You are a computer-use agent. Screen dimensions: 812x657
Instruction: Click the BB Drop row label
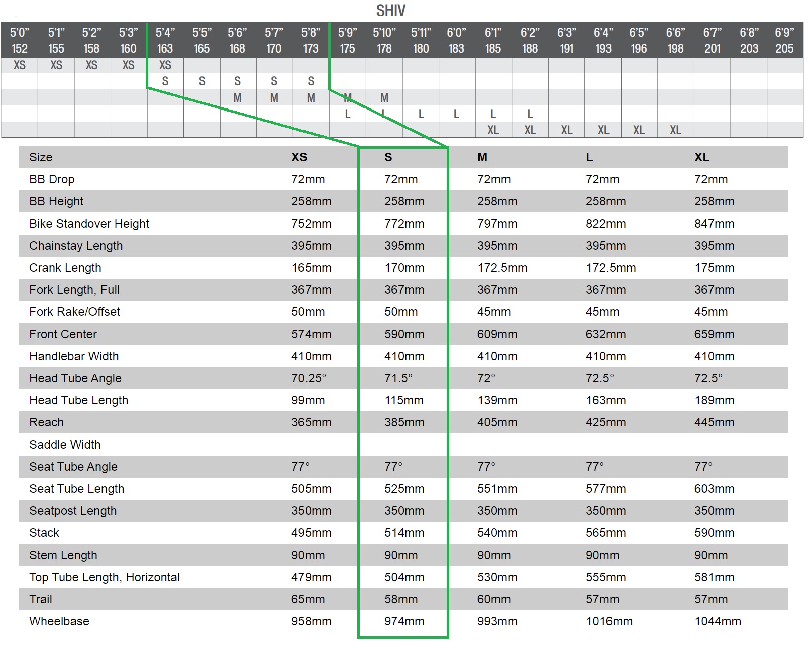[x=52, y=179]
